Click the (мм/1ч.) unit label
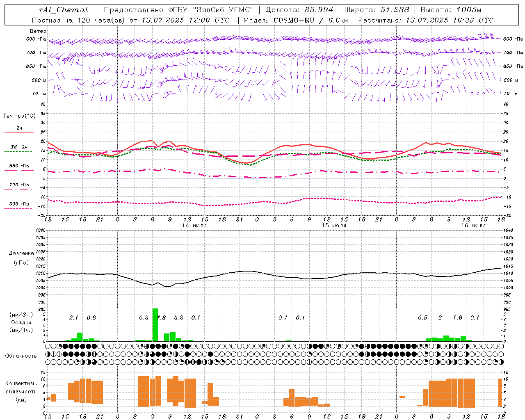The height and width of the screenshot is (420, 525). 21,330
